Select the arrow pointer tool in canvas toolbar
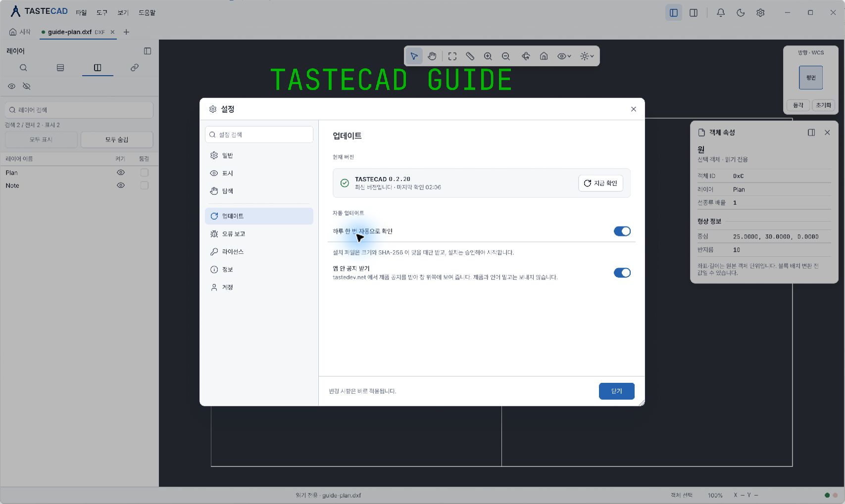The image size is (845, 504). [414, 56]
